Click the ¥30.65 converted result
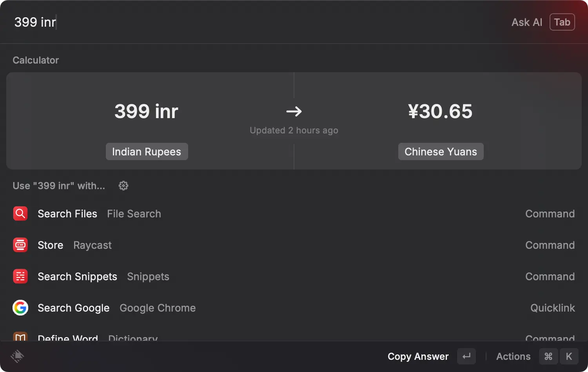Screen dimensions: 588x372 click(440, 111)
